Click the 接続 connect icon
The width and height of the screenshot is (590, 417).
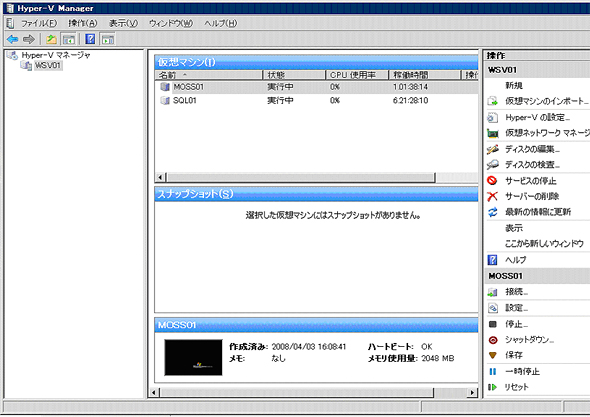[x=492, y=292]
